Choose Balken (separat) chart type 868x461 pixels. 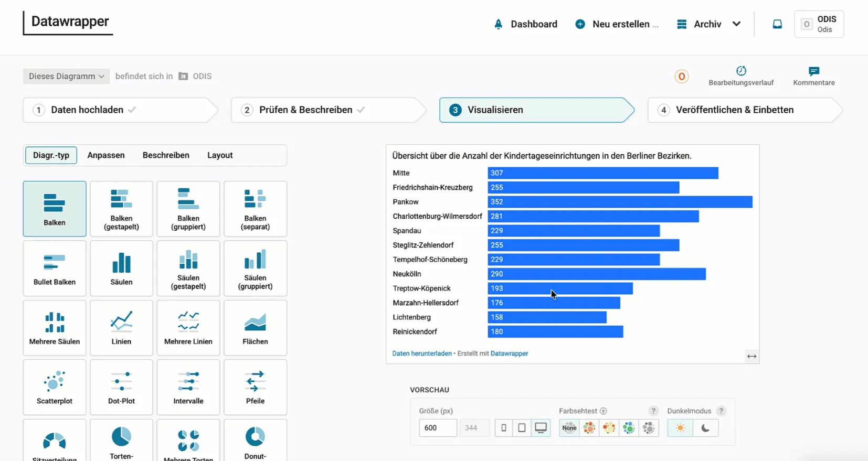click(x=255, y=209)
